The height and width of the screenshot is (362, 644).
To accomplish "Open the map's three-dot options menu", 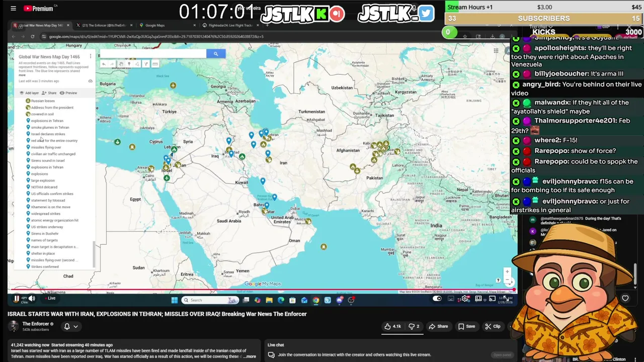I will tap(91, 56).
